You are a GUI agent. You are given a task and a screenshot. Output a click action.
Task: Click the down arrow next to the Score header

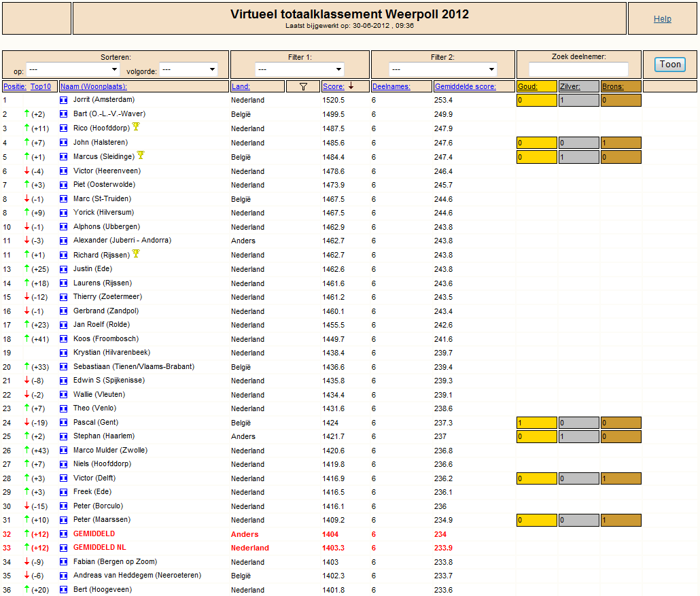pos(351,86)
